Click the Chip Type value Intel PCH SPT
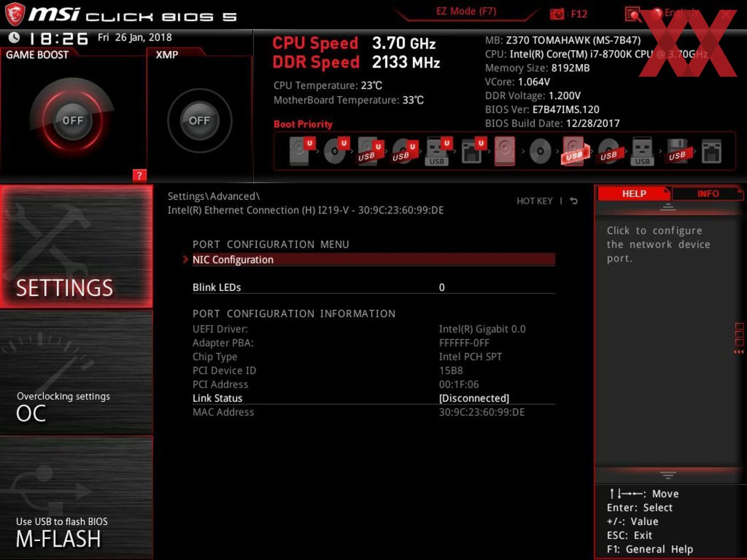The image size is (747, 560). pos(471,356)
